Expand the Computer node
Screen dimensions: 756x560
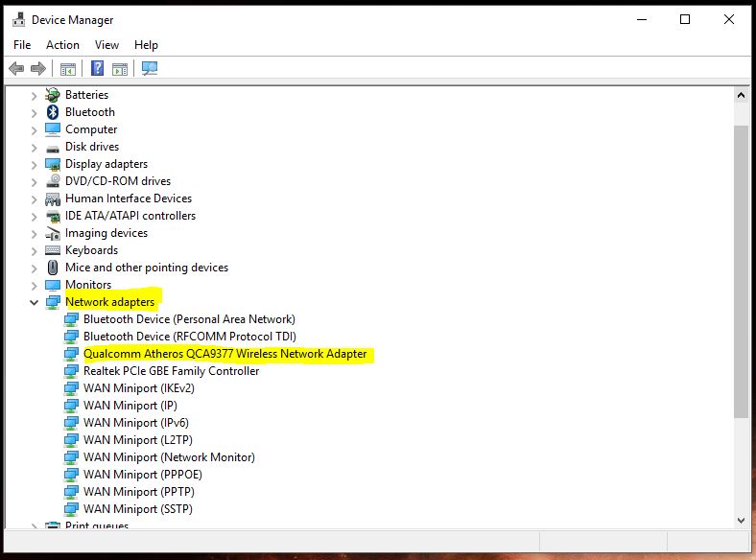tap(34, 130)
